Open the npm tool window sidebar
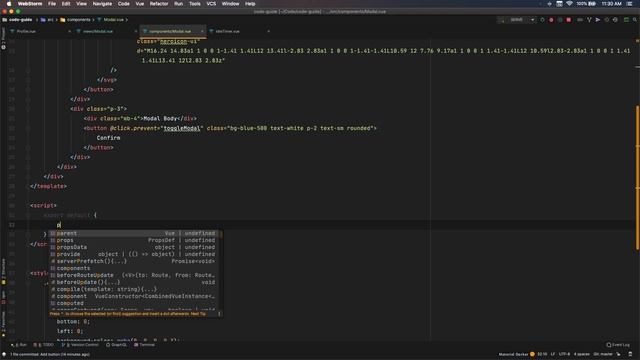 (x=3, y=297)
